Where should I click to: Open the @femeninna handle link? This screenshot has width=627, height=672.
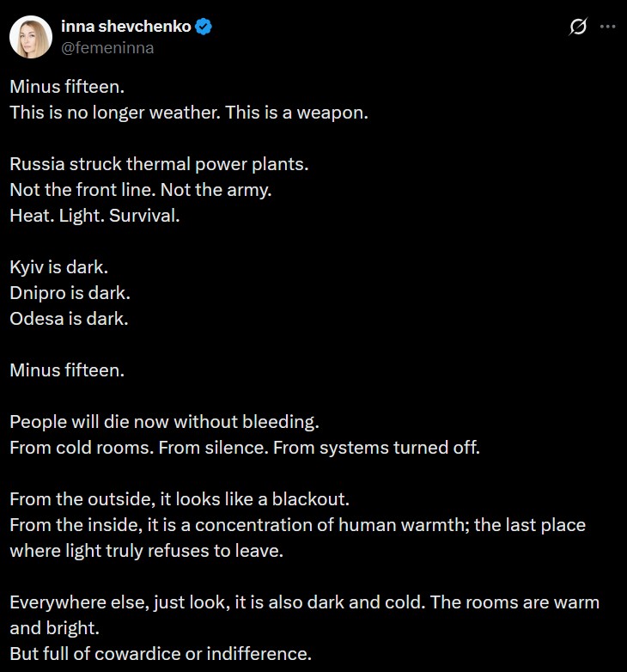pyautogui.click(x=107, y=48)
